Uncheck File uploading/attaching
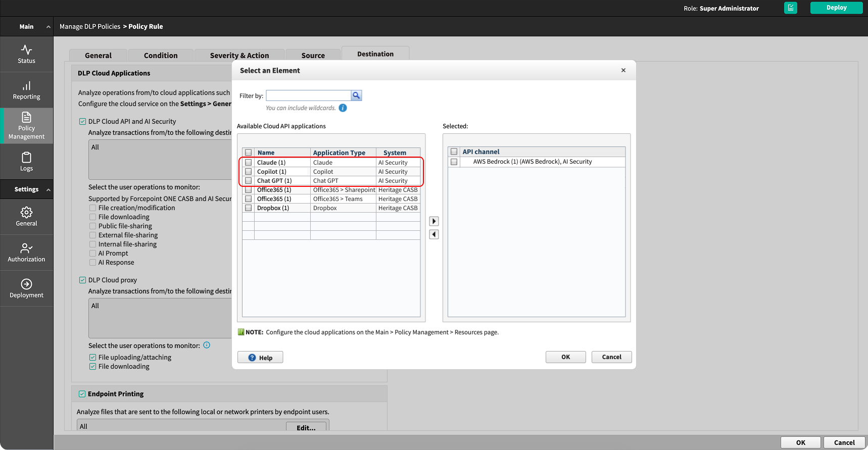 pyautogui.click(x=93, y=358)
